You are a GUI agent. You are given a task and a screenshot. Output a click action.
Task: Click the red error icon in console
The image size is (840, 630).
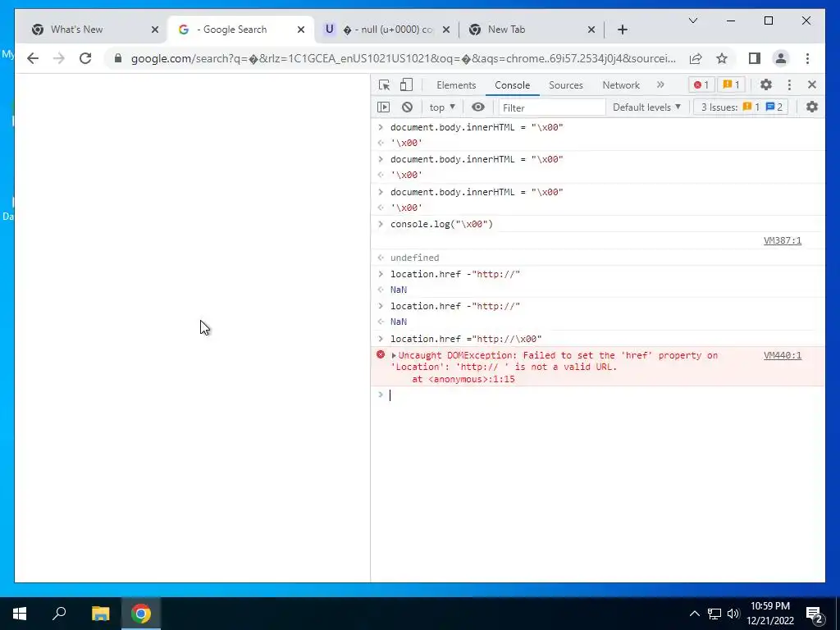click(381, 354)
